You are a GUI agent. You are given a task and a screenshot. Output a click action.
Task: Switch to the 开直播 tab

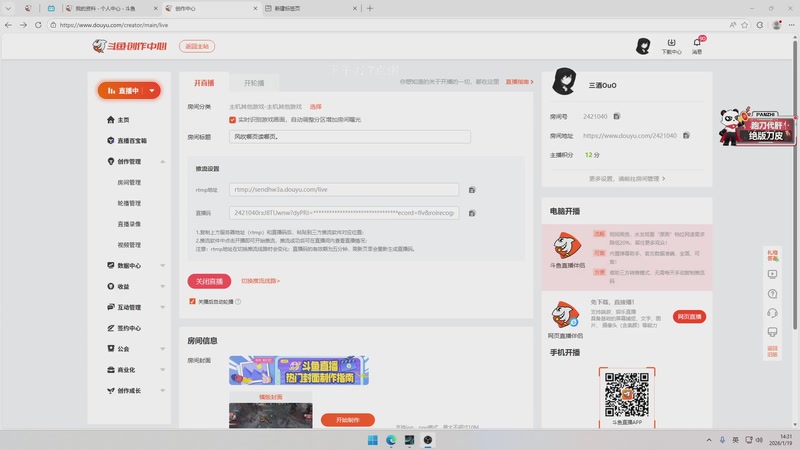[x=204, y=83]
